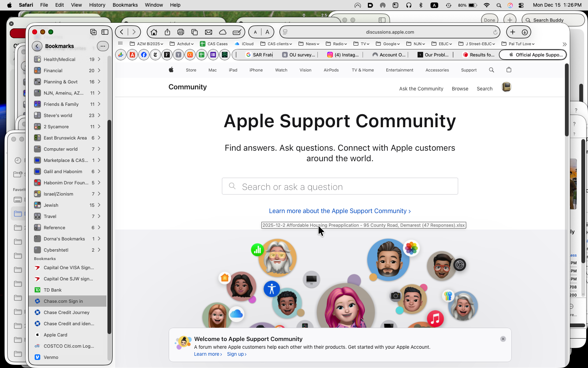The image size is (588, 368).
Task: Switch to the OU survey tab
Action: coord(299,55)
